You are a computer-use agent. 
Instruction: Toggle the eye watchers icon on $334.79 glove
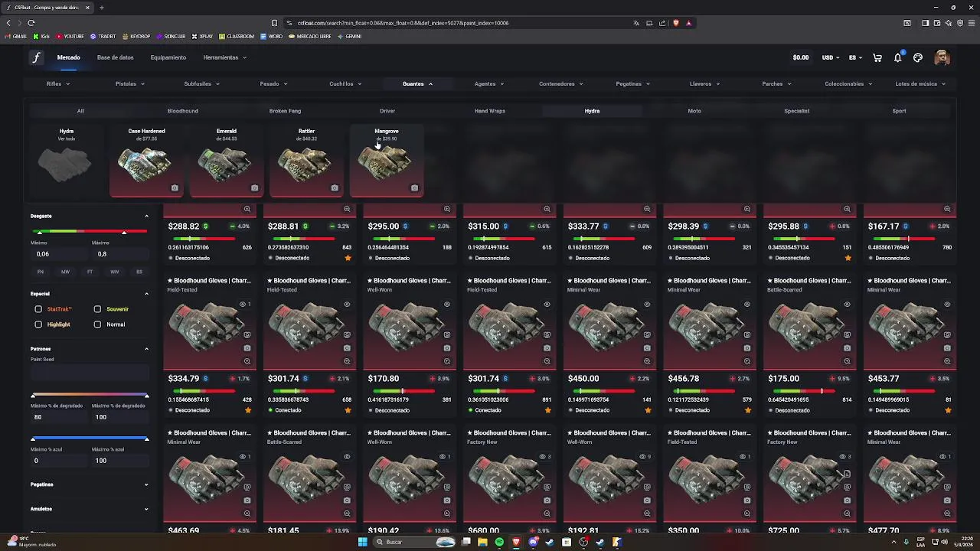(x=243, y=304)
